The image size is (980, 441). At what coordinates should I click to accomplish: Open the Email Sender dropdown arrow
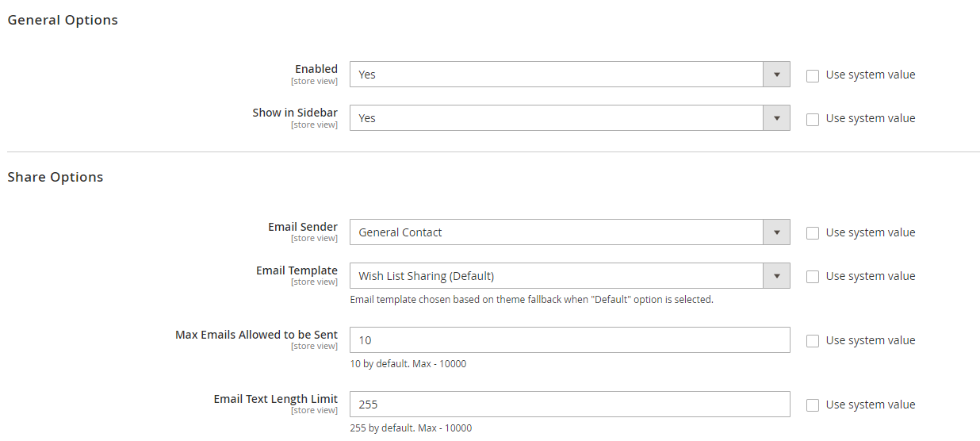pyautogui.click(x=776, y=232)
